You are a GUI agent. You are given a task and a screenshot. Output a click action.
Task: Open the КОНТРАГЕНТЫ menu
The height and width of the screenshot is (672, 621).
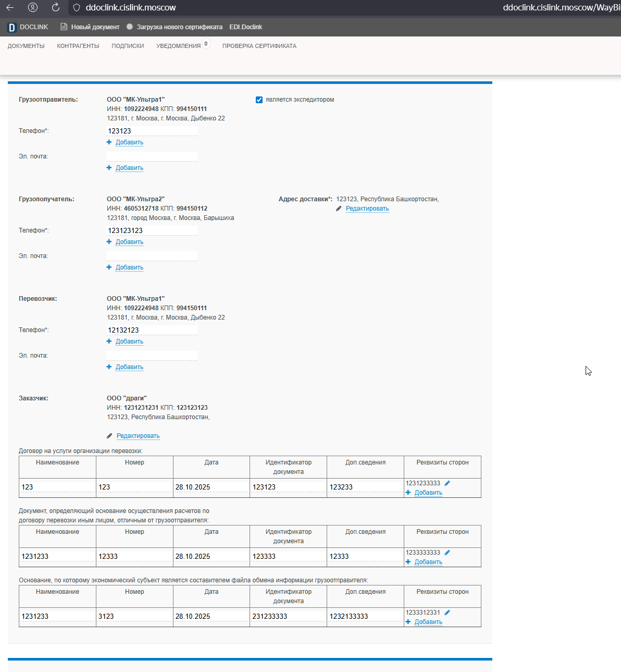(x=78, y=46)
